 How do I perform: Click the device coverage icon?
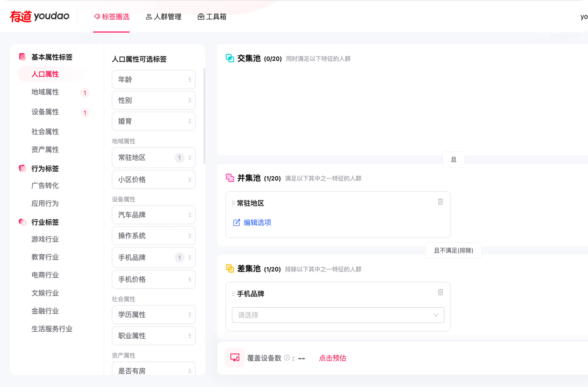(x=235, y=357)
